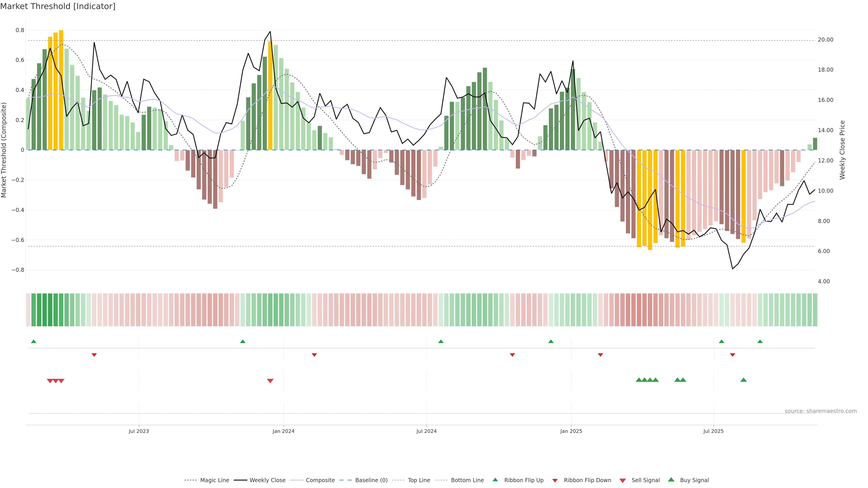Click the Ribbon Flip Down legend triangle
Screen dimensions: 868x488
tap(555, 480)
